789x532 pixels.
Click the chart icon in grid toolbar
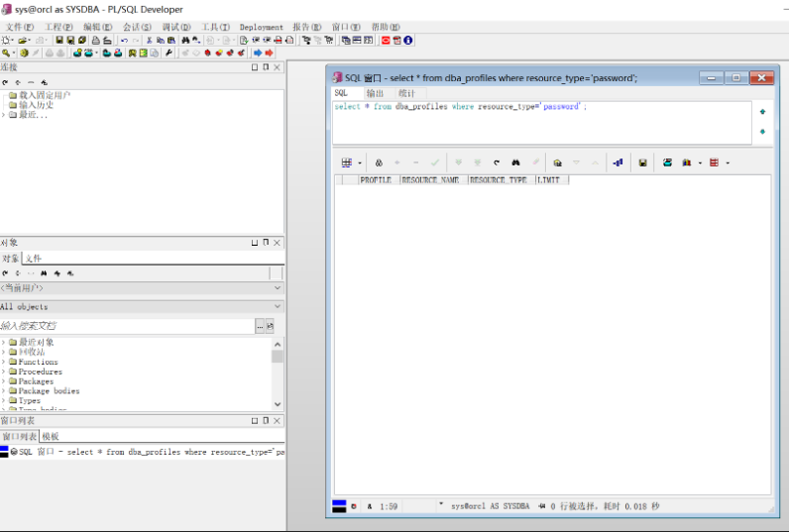point(686,162)
